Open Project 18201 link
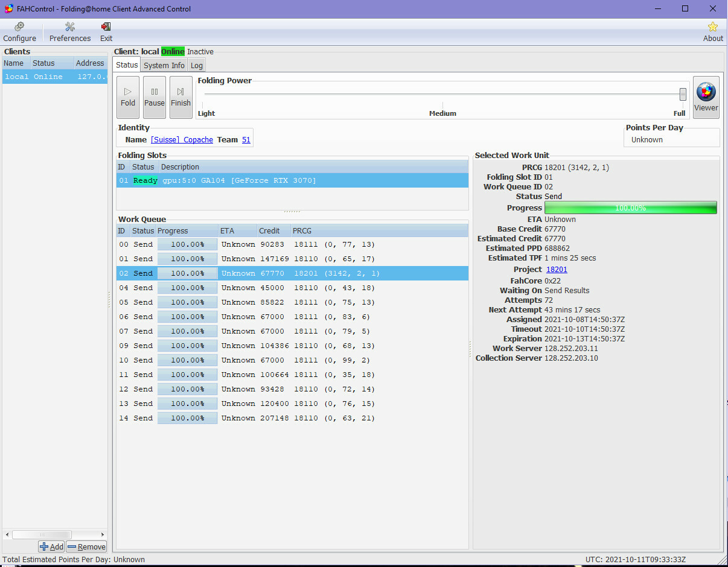This screenshot has height=567, width=728. coord(557,270)
